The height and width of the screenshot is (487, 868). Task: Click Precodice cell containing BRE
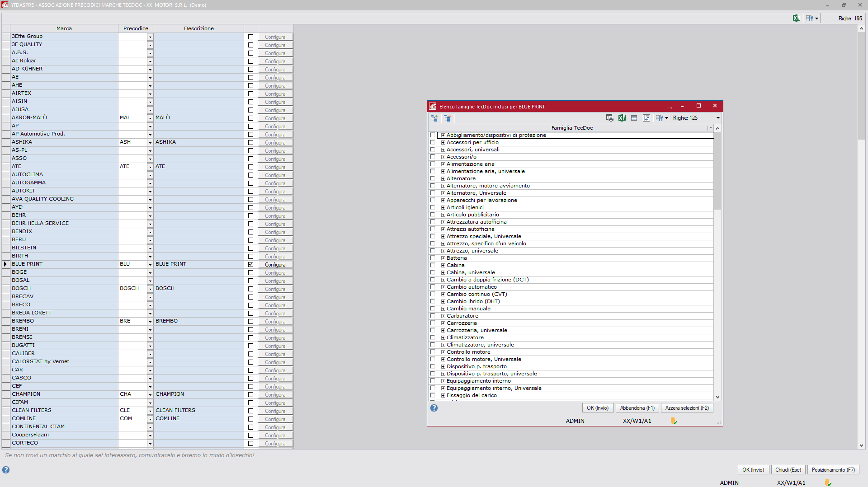pyautogui.click(x=132, y=321)
